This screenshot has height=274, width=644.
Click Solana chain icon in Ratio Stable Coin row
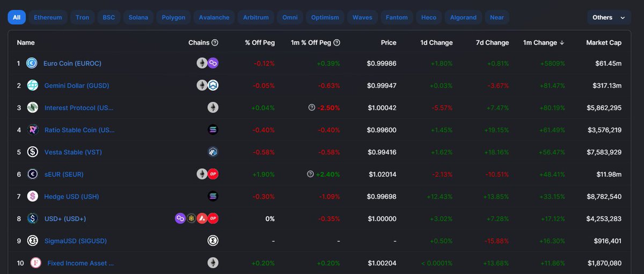213,130
